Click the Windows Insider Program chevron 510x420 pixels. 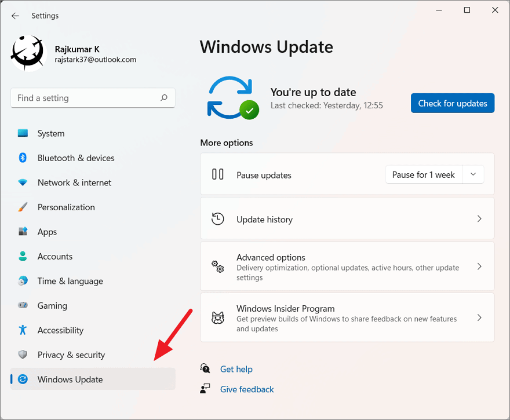(x=479, y=317)
